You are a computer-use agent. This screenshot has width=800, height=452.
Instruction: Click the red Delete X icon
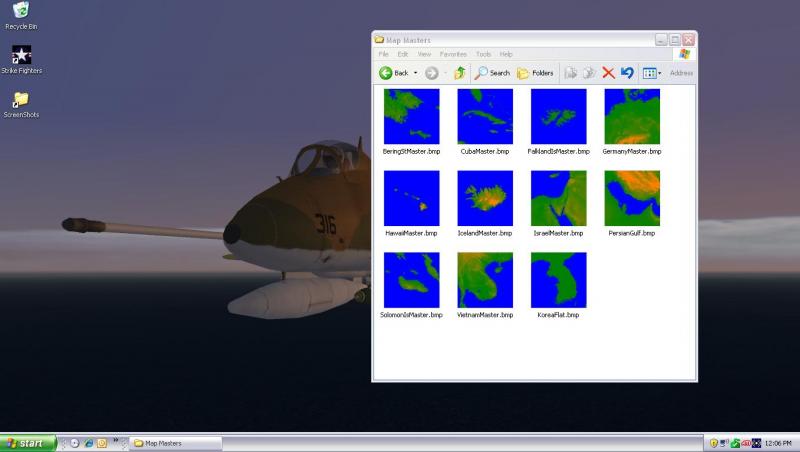point(608,73)
